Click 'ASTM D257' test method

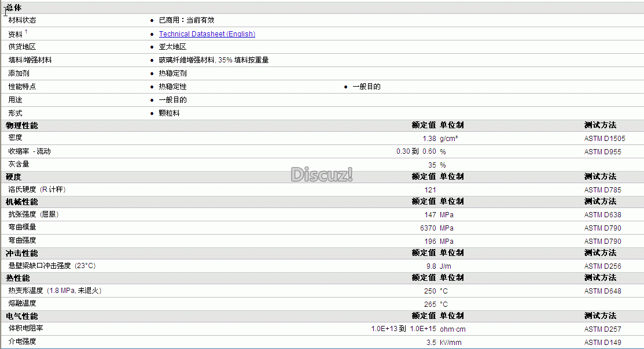click(x=602, y=329)
